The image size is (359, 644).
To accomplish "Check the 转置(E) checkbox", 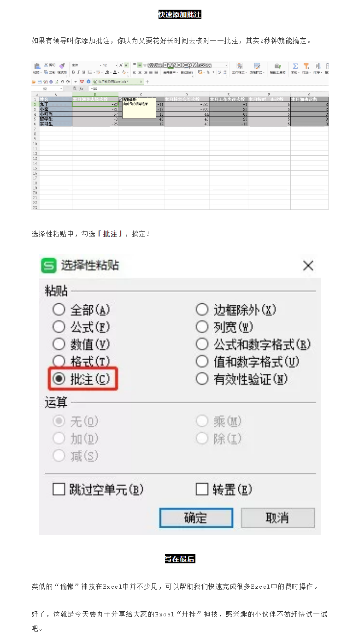I will tap(202, 489).
